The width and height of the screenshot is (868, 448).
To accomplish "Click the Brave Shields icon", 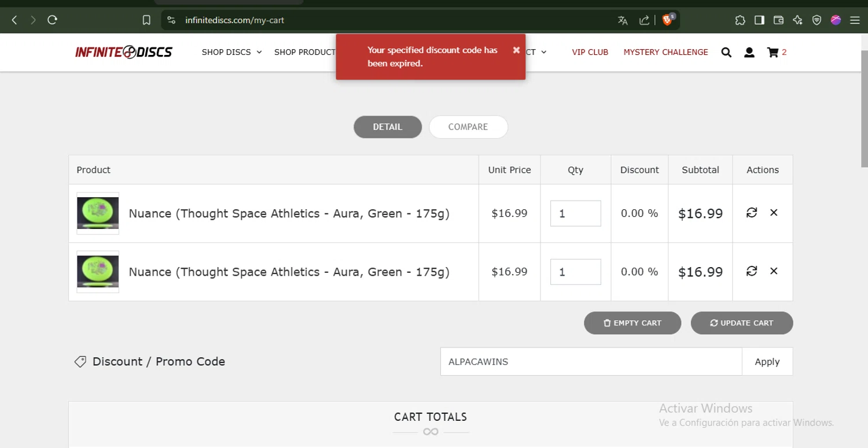I will pos(667,20).
